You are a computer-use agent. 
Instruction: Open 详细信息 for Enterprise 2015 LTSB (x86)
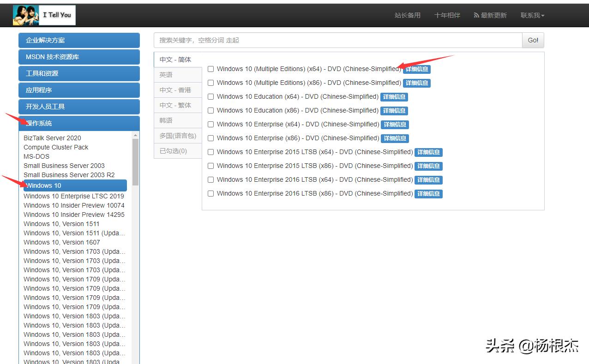(428, 166)
